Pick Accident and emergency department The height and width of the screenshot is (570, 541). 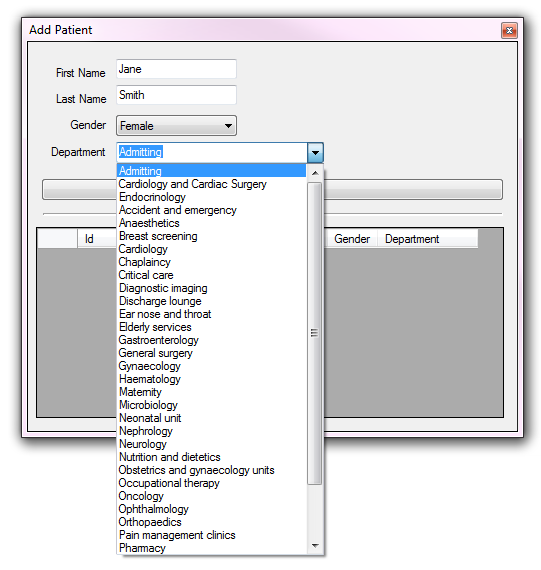coord(211,210)
